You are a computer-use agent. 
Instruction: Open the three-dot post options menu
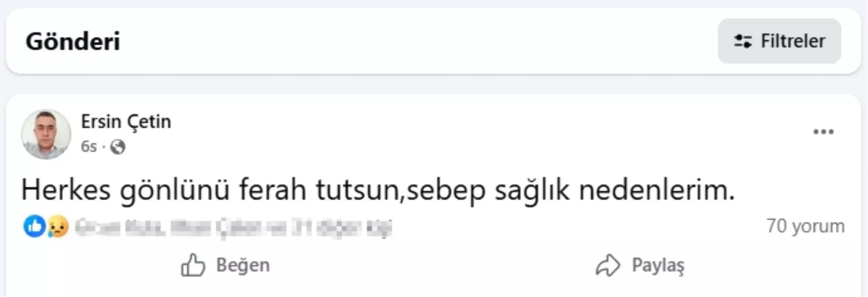[x=823, y=132]
